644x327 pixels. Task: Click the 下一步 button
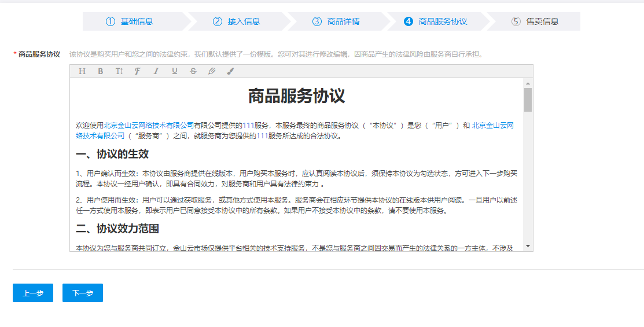click(83, 293)
